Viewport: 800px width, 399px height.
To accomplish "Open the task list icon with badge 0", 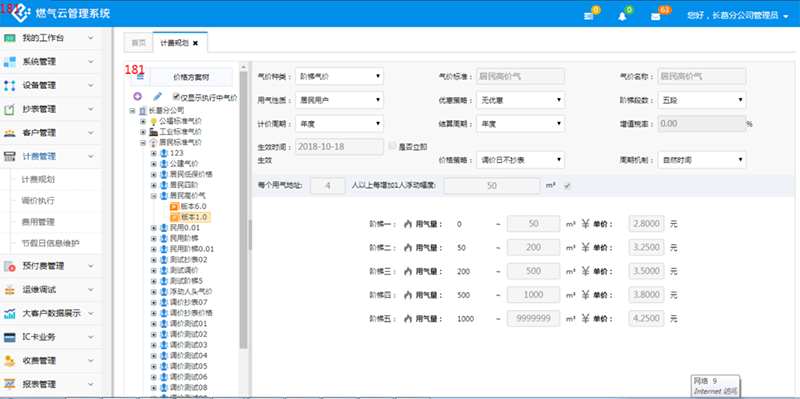I will [x=589, y=16].
